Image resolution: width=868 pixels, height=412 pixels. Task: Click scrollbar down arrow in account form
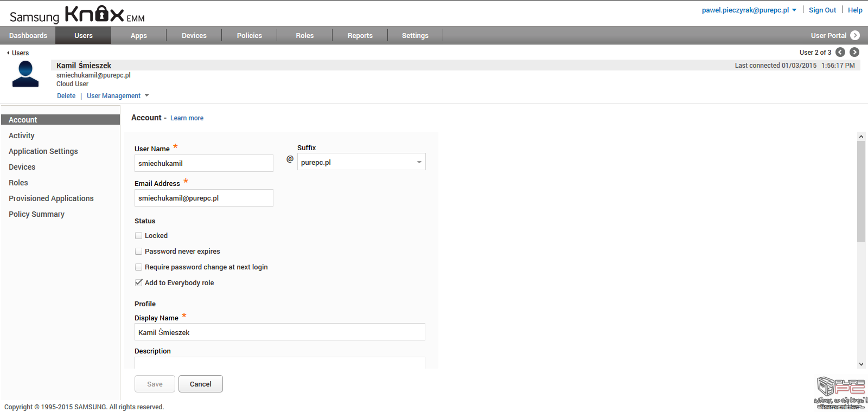861,364
